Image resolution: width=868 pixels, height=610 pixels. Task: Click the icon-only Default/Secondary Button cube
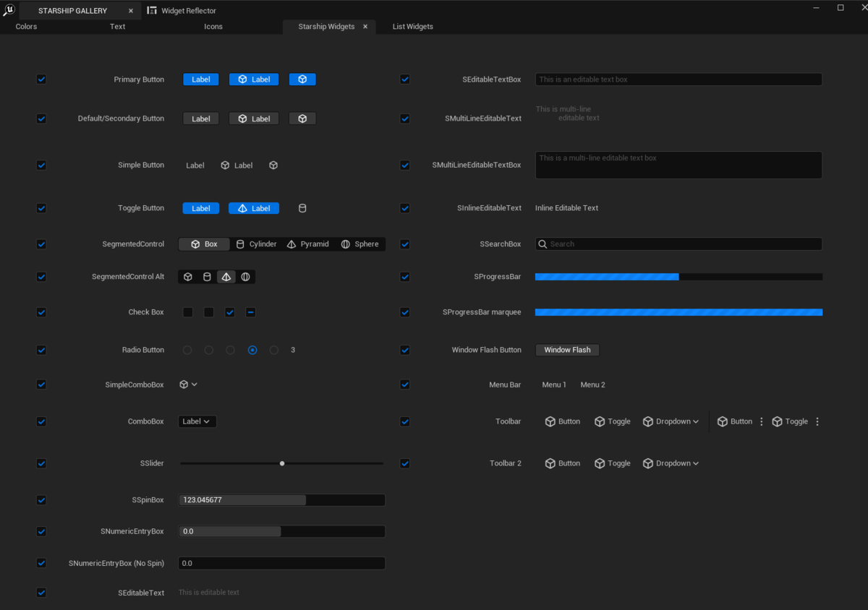tap(302, 119)
